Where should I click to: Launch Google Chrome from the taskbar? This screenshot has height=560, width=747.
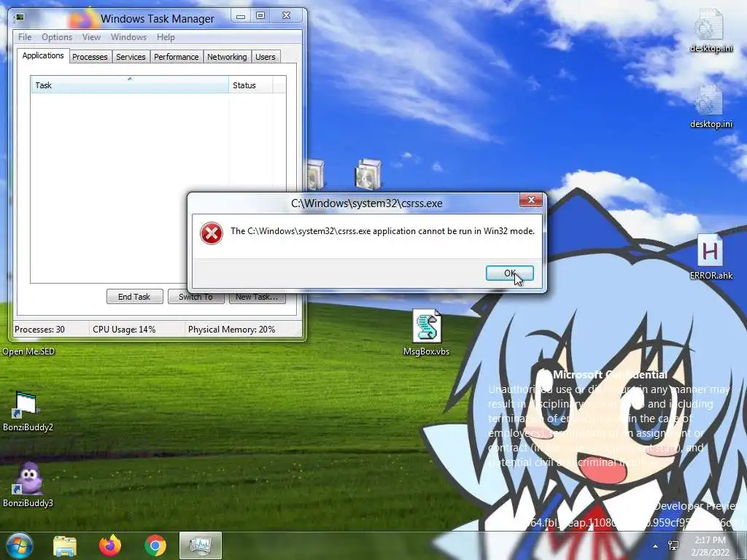tap(155, 545)
